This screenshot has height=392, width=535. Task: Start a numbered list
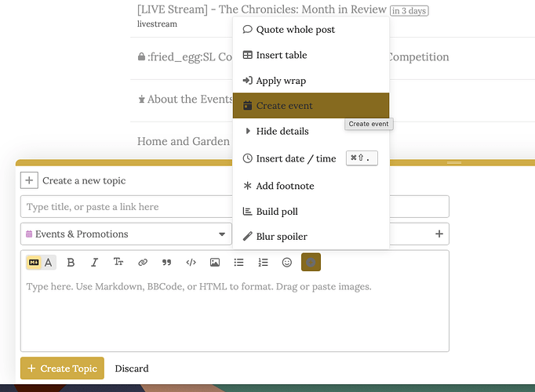pyautogui.click(x=264, y=263)
